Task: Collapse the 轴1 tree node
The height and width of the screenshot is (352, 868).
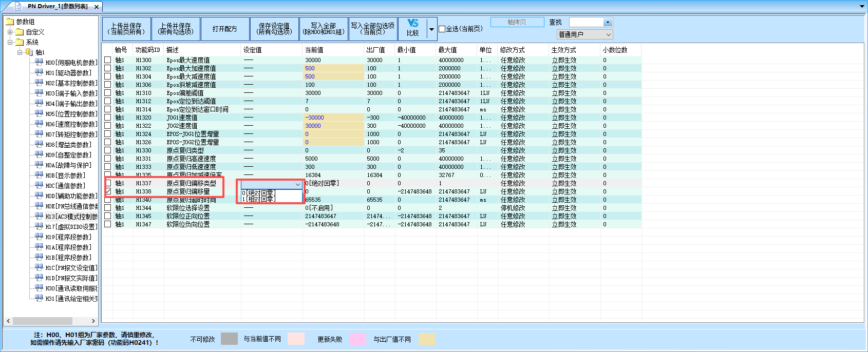Action: point(20,52)
